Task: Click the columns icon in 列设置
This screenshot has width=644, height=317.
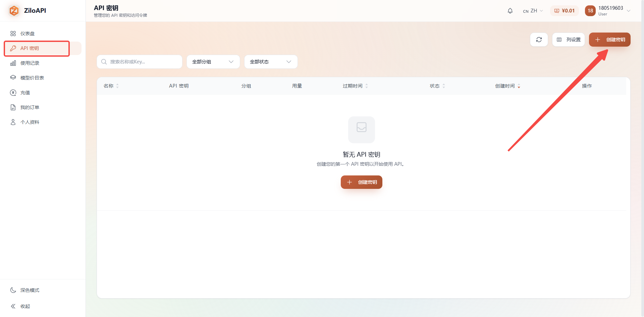Action: 559,40
